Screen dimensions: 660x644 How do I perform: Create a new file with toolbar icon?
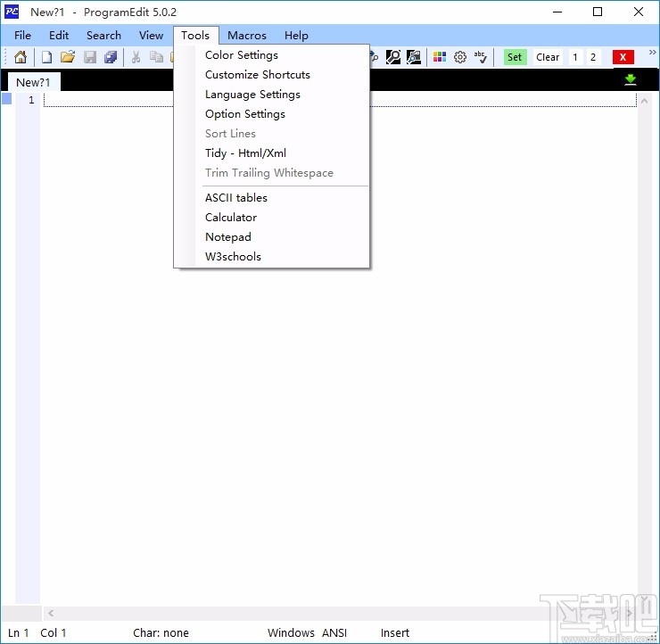tap(46, 57)
